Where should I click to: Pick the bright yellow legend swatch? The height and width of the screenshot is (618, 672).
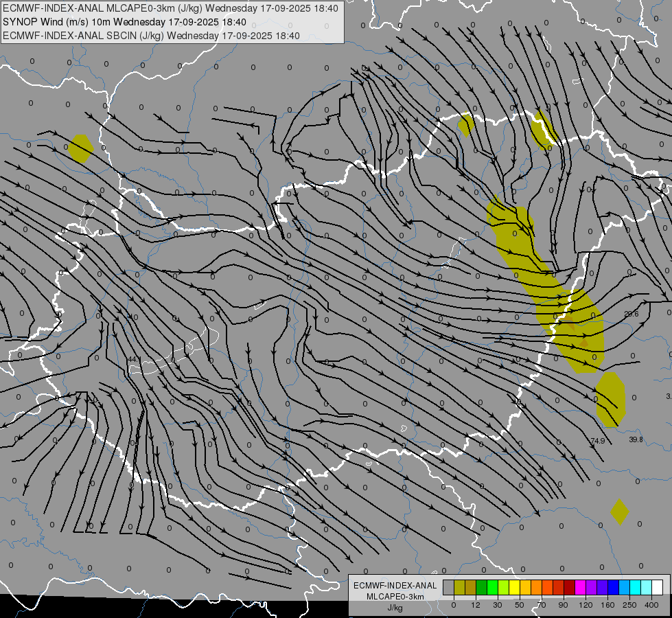(x=514, y=587)
